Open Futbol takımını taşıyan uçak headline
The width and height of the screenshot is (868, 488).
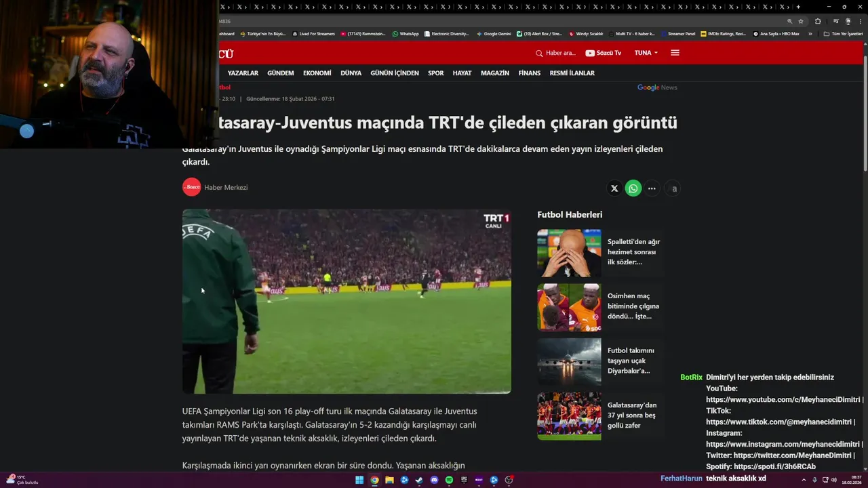click(x=631, y=361)
